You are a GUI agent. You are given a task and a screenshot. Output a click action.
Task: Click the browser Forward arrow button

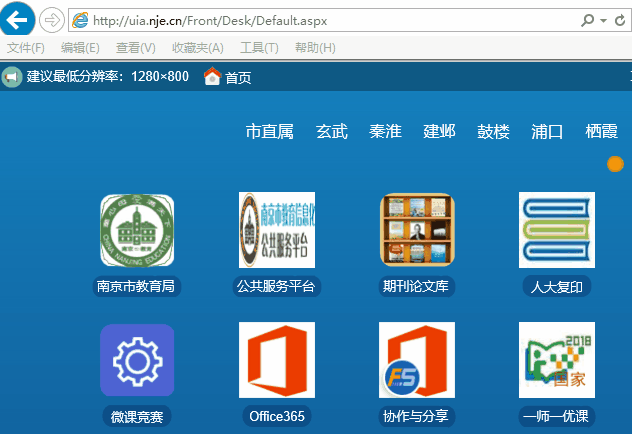click(x=52, y=20)
